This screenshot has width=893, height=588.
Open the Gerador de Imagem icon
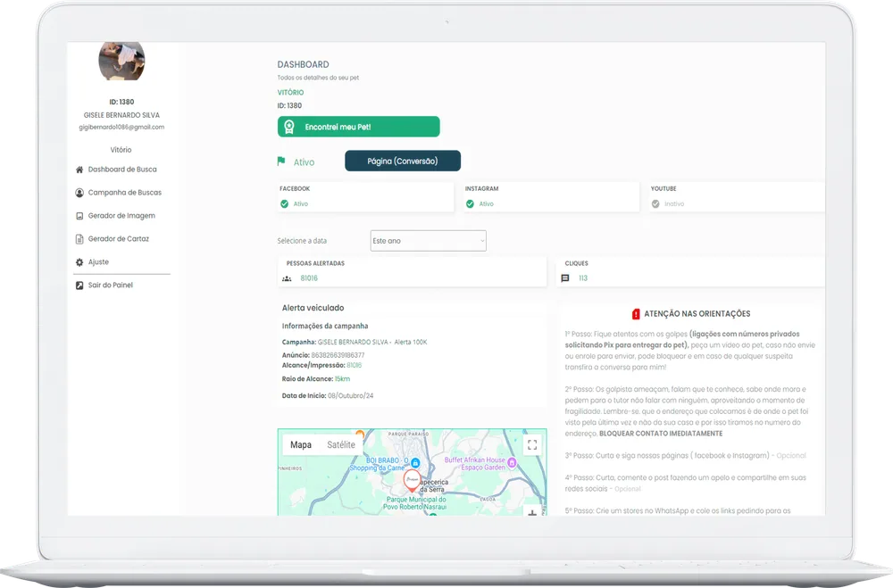click(79, 216)
